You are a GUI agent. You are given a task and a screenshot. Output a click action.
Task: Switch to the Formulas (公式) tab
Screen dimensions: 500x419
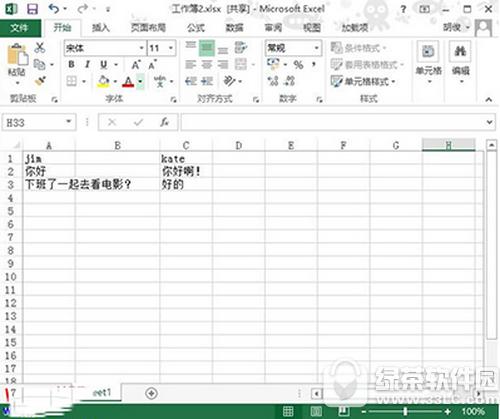195,28
